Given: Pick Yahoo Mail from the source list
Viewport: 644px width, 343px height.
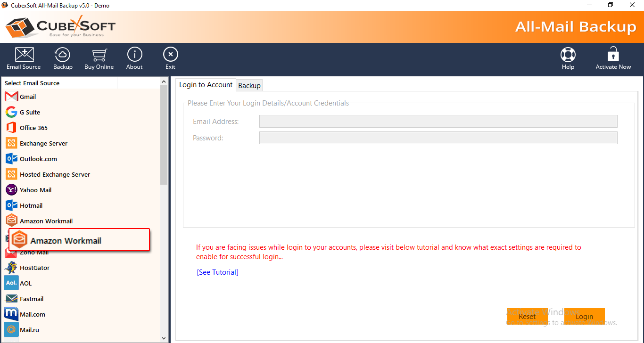Looking at the screenshot, I should point(35,190).
